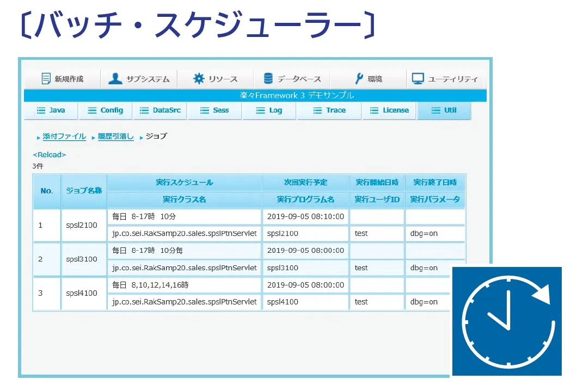Click the large clock schedule icon

[x=507, y=321]
